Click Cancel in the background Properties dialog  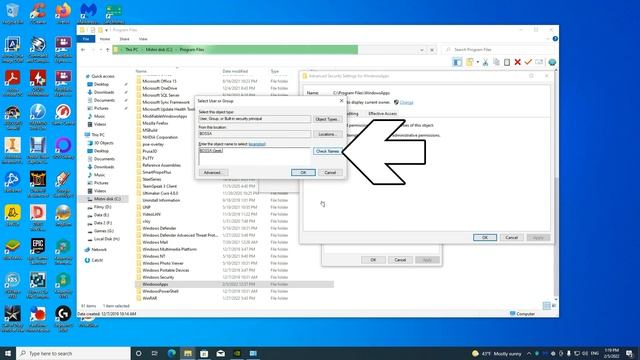(x=400, y=260)
